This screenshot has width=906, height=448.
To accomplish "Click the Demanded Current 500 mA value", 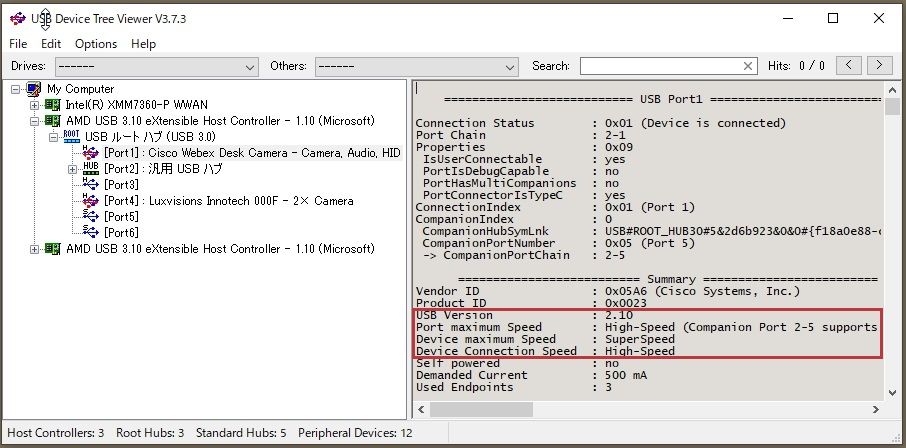I will coord(626,375).
